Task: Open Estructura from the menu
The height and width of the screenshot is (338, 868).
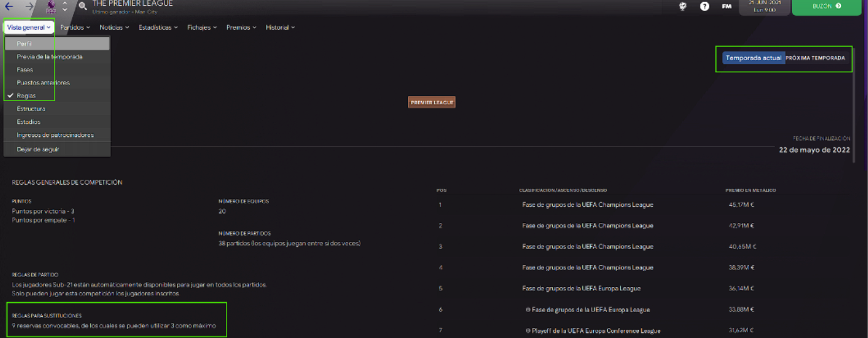Action: 57,109
